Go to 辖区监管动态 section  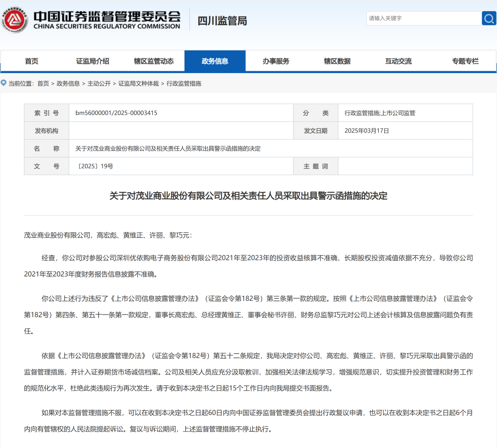click(x=154, y=61)
